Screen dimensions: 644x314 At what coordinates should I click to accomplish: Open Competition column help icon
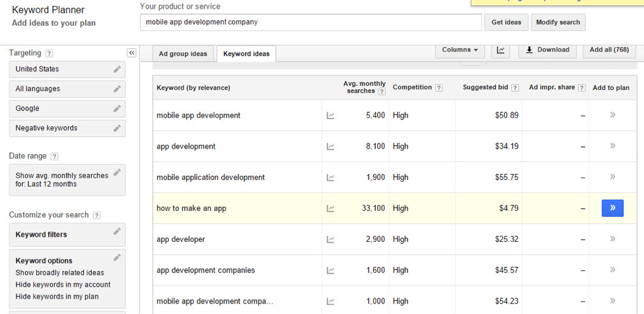click(x=439, y=87)
